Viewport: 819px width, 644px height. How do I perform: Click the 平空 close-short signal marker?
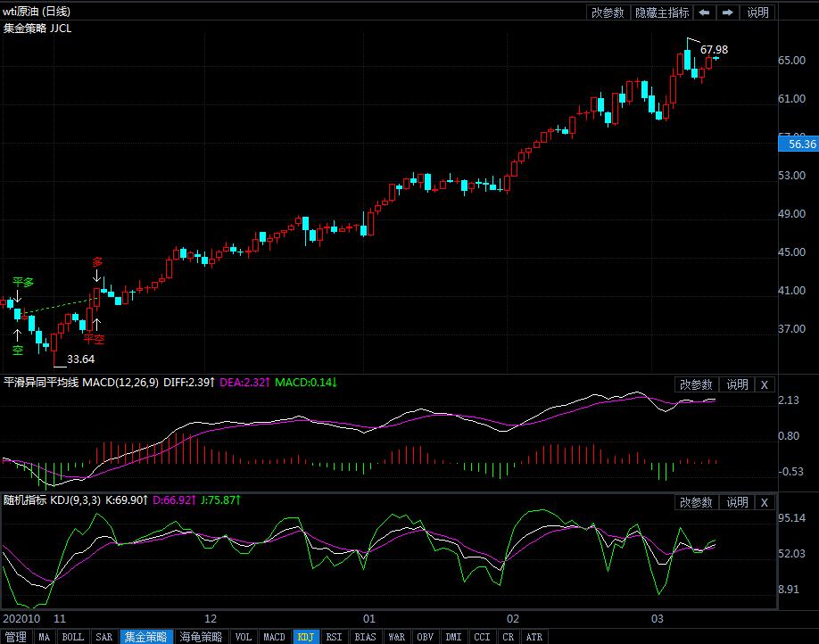pyautogui.click(x=94, y=339)
